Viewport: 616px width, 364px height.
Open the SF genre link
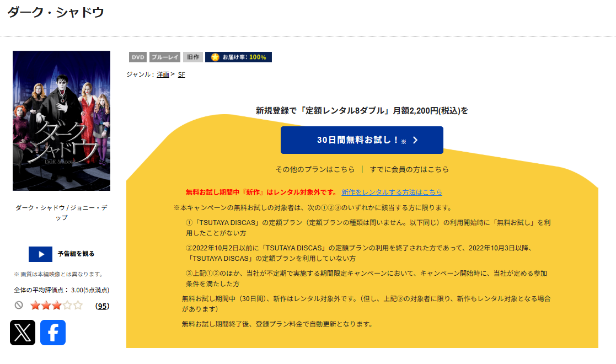[x=181, y=74]
